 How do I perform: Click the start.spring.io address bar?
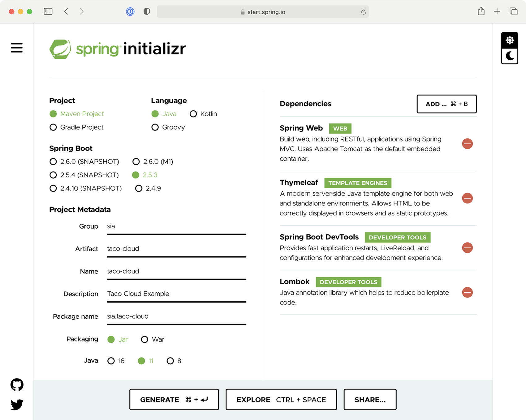coord(263,12)
